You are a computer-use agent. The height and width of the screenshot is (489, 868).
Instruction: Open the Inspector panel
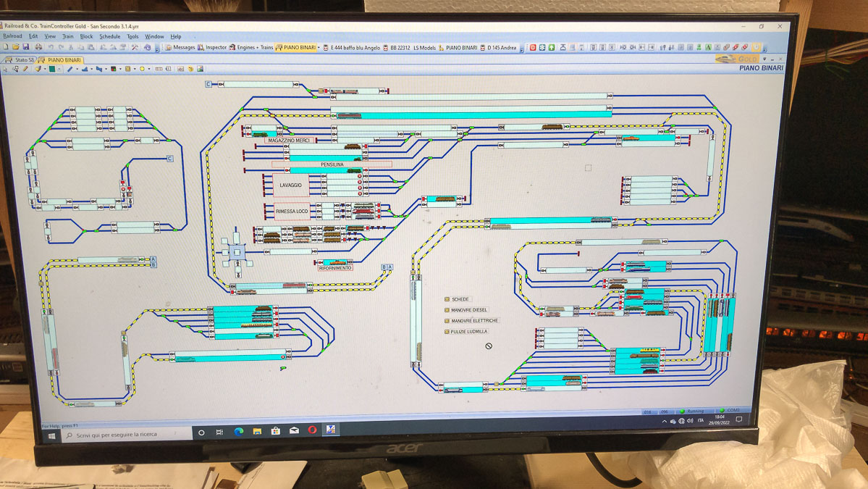point(212,48)
